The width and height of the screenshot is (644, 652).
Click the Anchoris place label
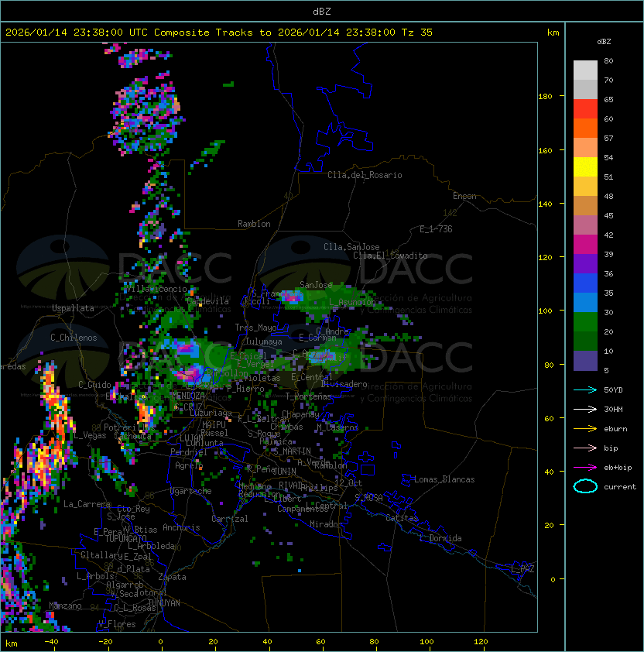tap(181, 527)
